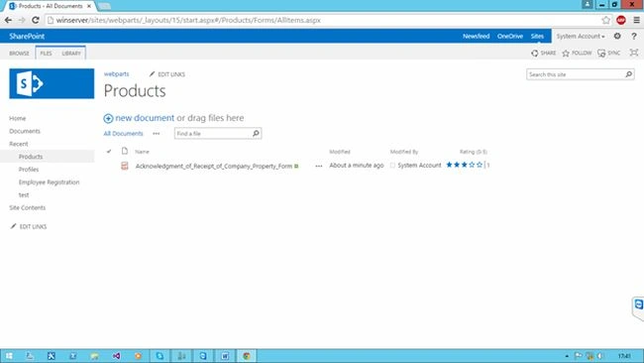Open Skype from the taskbar

coord(160,356)
